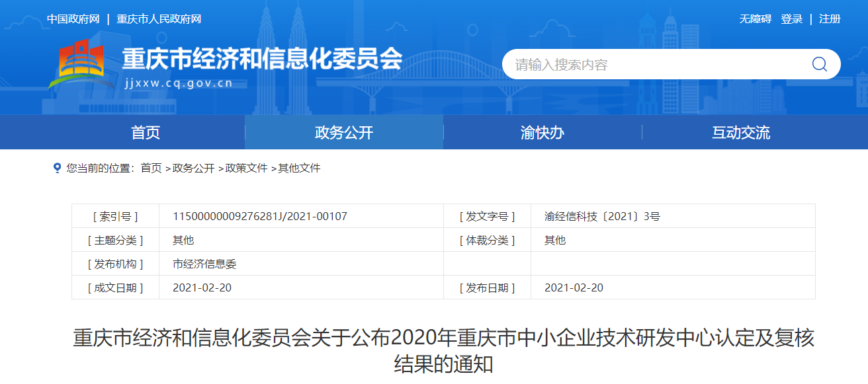Click the 重庆市经济和信息化委员会 site title

[x=262, y=59]
